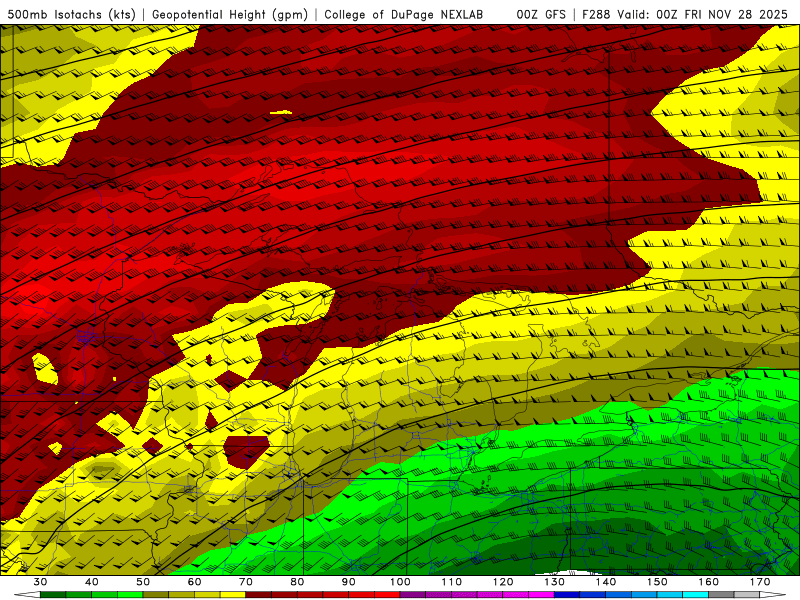
Task: Click the legend value 170
Action: (760, 582)
